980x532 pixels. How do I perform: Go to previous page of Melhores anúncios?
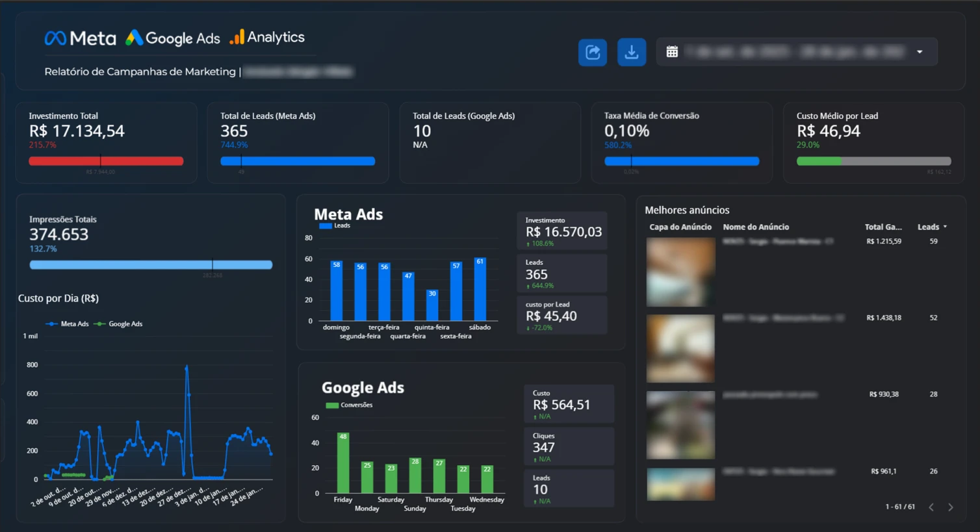coord(931,507)
